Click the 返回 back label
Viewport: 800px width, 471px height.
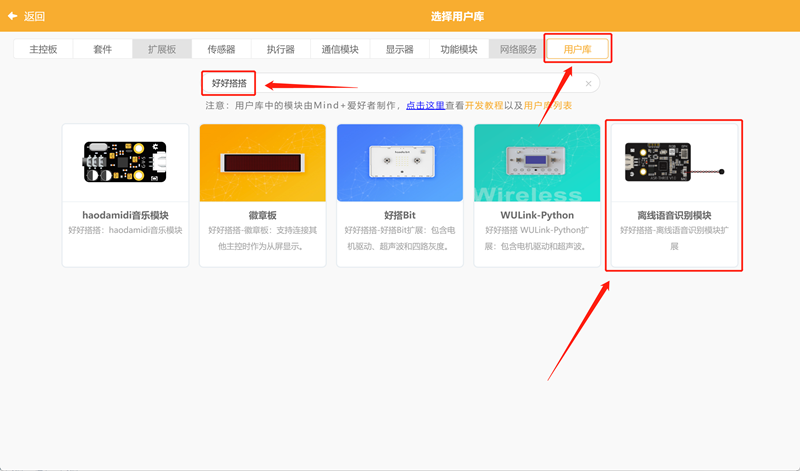coord(34,16)
